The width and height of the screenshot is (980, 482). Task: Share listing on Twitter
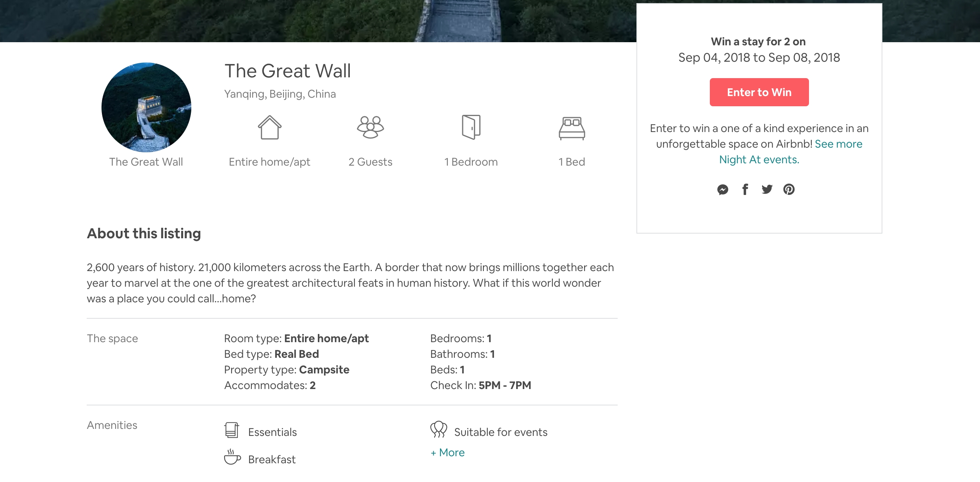[x=767, y=189]
